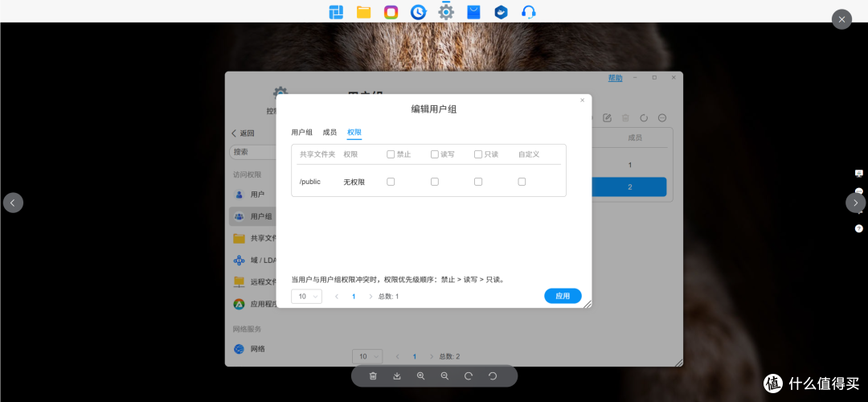Image resolution: width=868 pixels, height=402 pixels.
Task: Click the pencil edit icon in group toolbar
Action: [x=608, y=118]
